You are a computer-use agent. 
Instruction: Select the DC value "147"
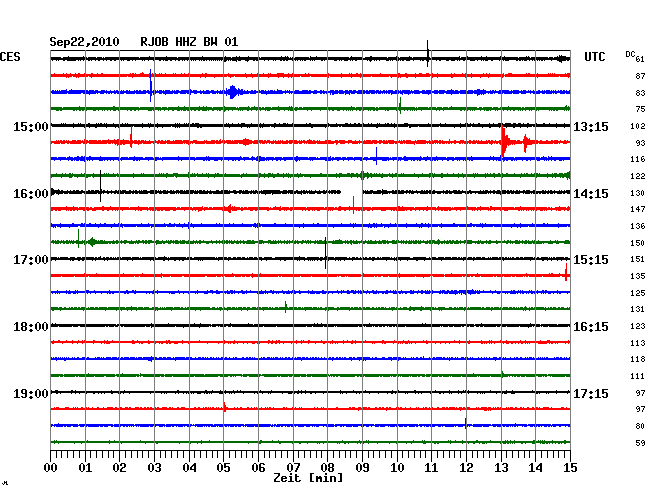638,209
